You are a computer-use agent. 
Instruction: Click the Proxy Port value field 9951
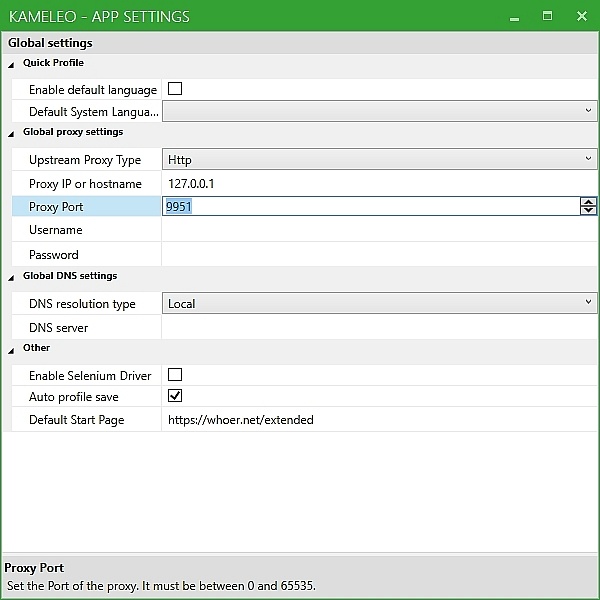point(371,206)
